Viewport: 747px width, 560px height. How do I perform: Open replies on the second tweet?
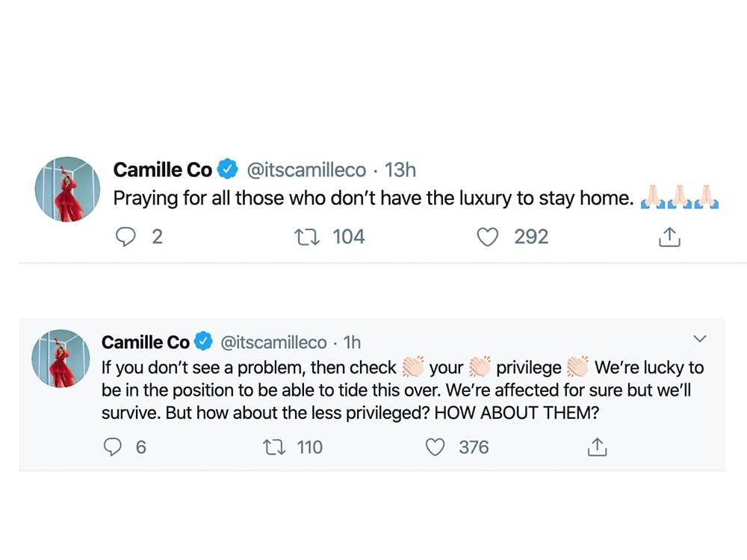[x=114, y=447]
